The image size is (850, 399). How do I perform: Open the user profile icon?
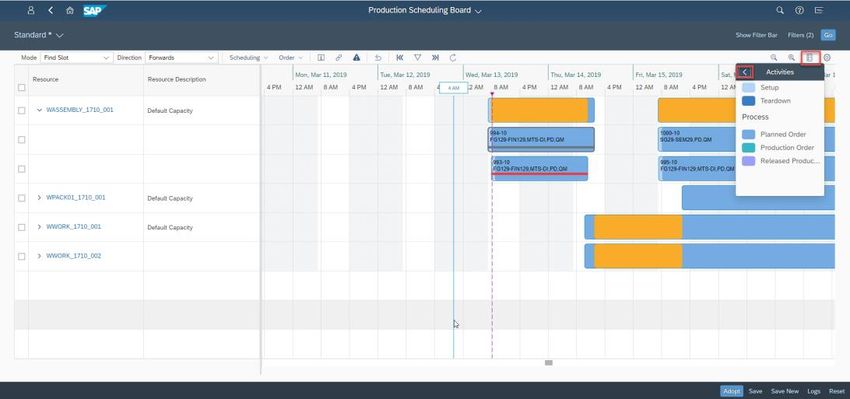point(31,10)
